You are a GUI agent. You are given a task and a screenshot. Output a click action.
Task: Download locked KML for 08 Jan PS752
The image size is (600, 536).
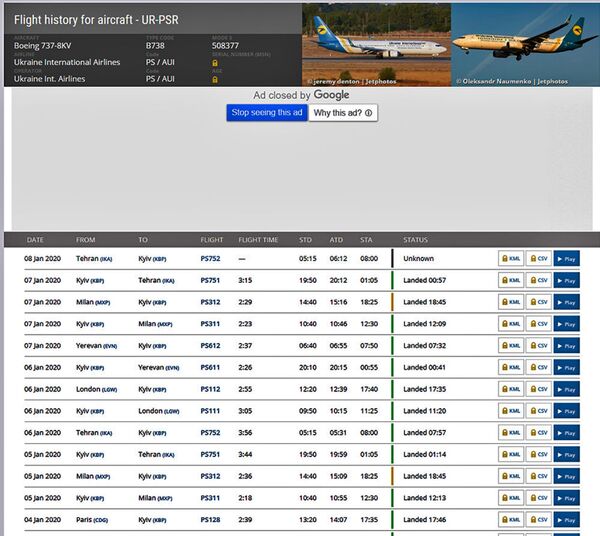pyautogui.click(x=511, y=259)
